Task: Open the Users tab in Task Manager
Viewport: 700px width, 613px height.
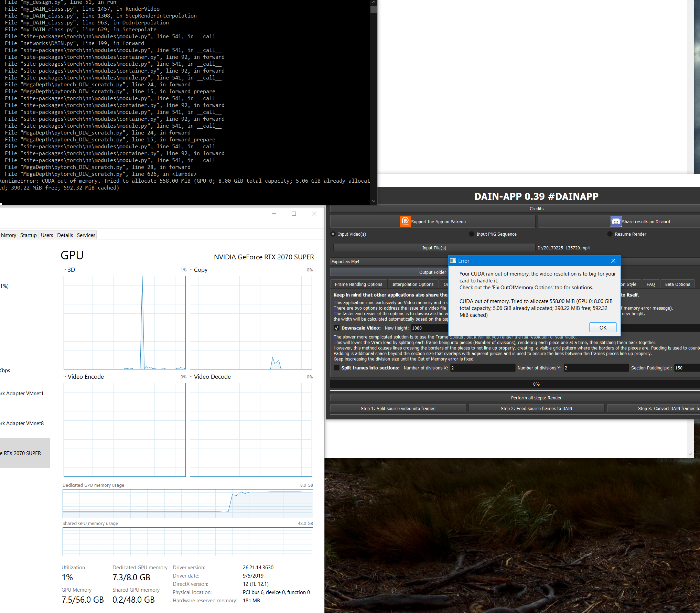Action: click(47, 235)
